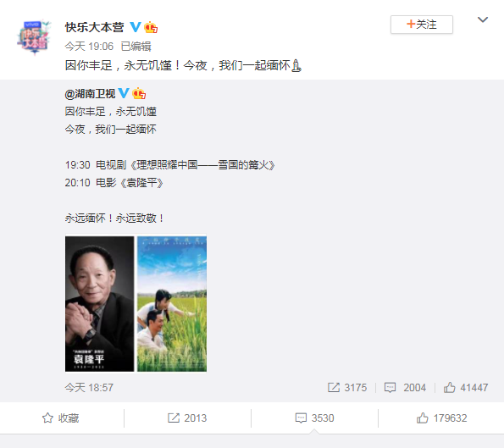Open the original post's 3175 reposts

347,388
